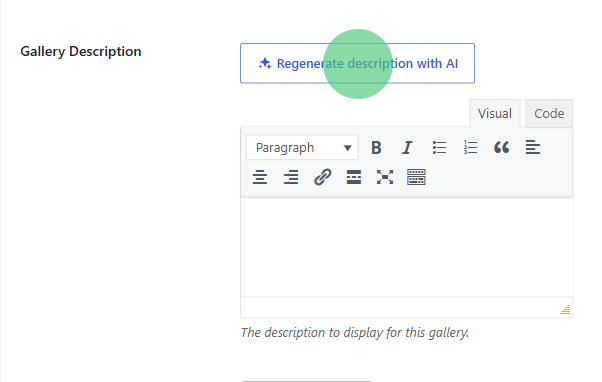Toggle italic formatting
This screenshot has width=602, height=382.
pos(407,147)
